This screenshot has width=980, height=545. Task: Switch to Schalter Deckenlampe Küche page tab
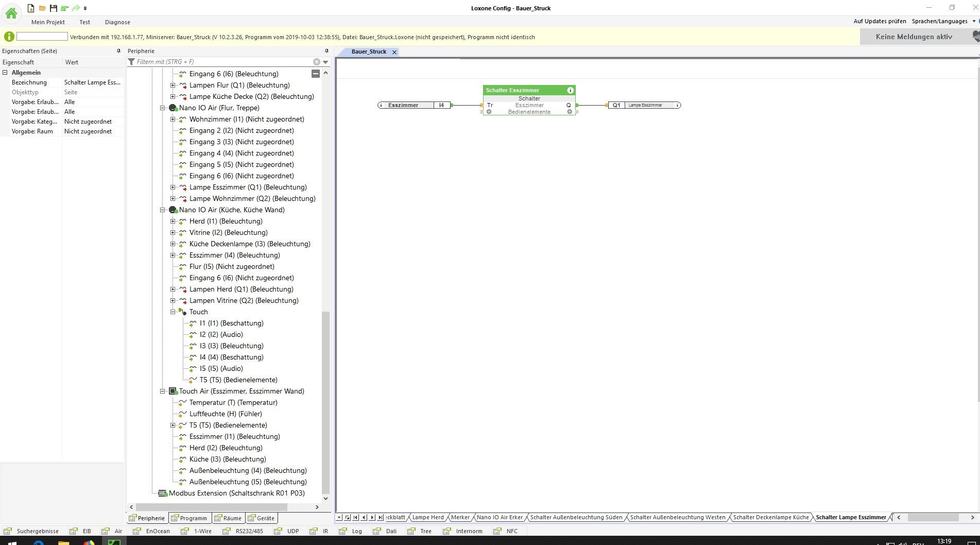point(770,517)
